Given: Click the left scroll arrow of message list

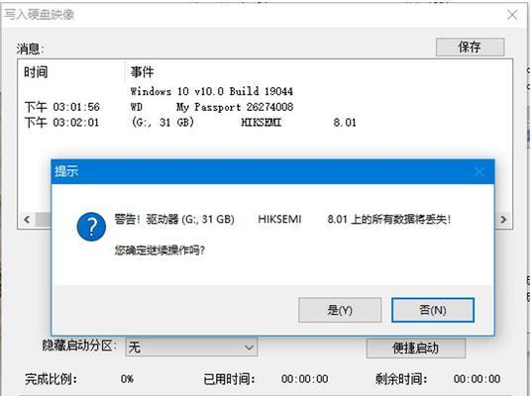Looking at the screenshot, I should 27,220.
